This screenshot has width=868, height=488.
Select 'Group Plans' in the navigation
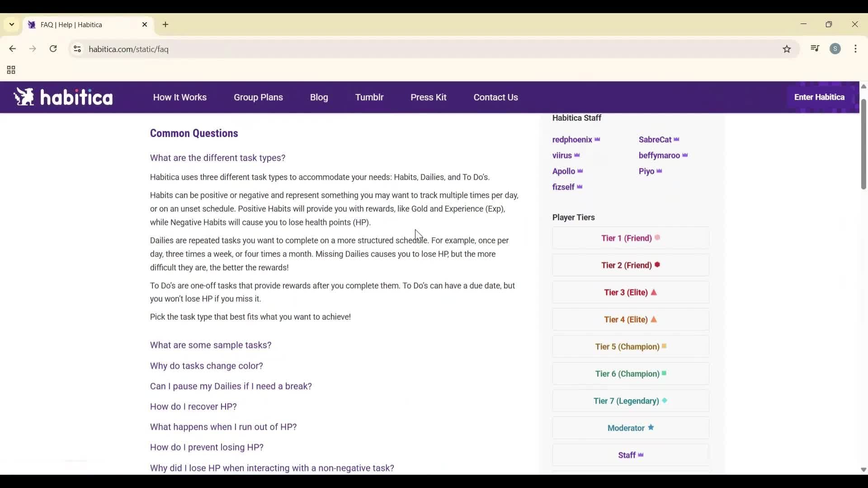[258, 97]
